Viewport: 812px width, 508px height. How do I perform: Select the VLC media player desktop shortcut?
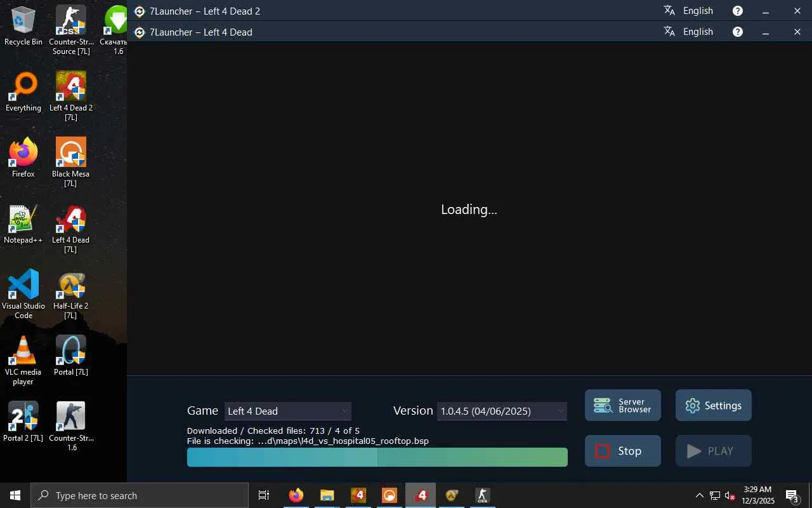point(23,360)
